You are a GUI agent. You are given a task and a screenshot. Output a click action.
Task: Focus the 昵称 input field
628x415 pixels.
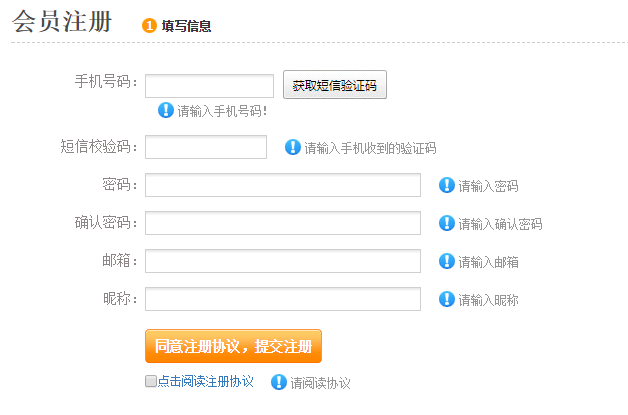pos(283,299)
